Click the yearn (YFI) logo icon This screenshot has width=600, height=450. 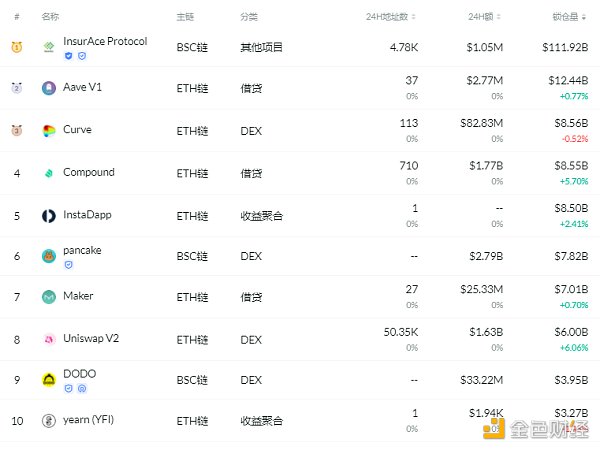[48, 421]
